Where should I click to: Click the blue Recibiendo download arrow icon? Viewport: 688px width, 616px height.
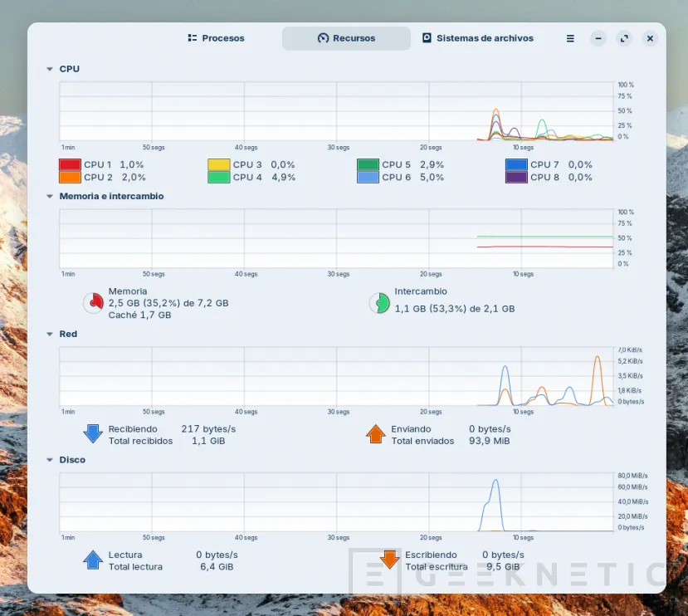point(91,433)
